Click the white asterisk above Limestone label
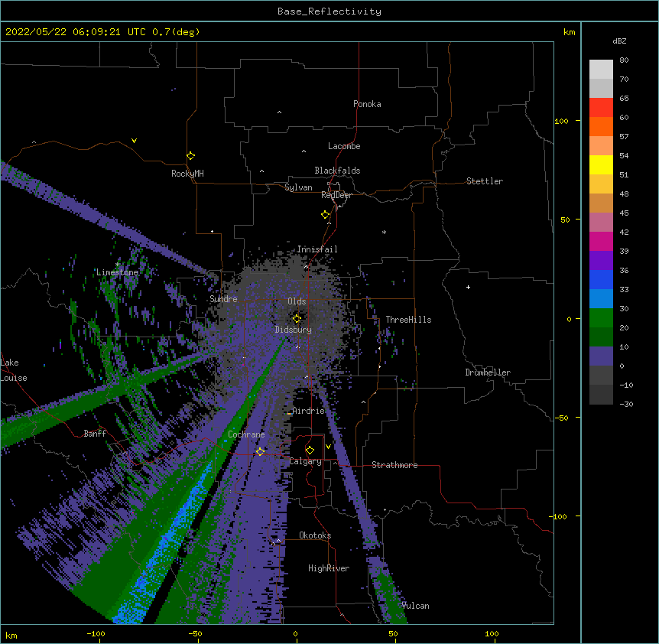 117,265
